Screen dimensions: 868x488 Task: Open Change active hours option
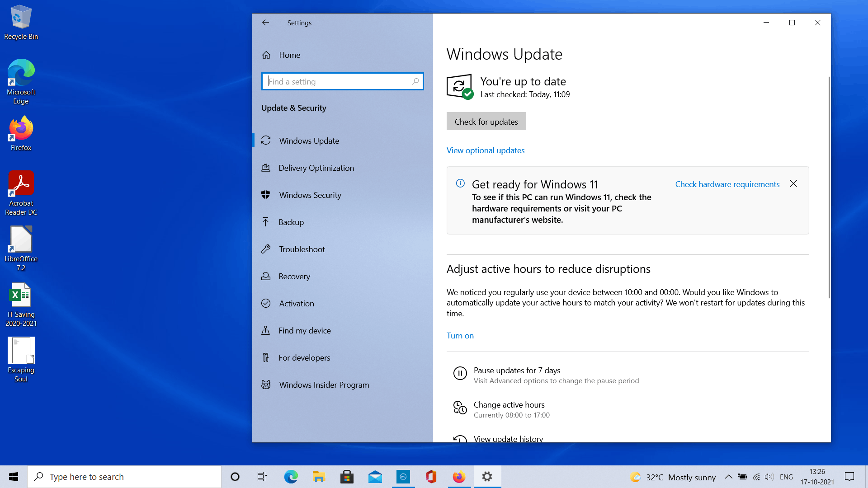tap(509, 405)
